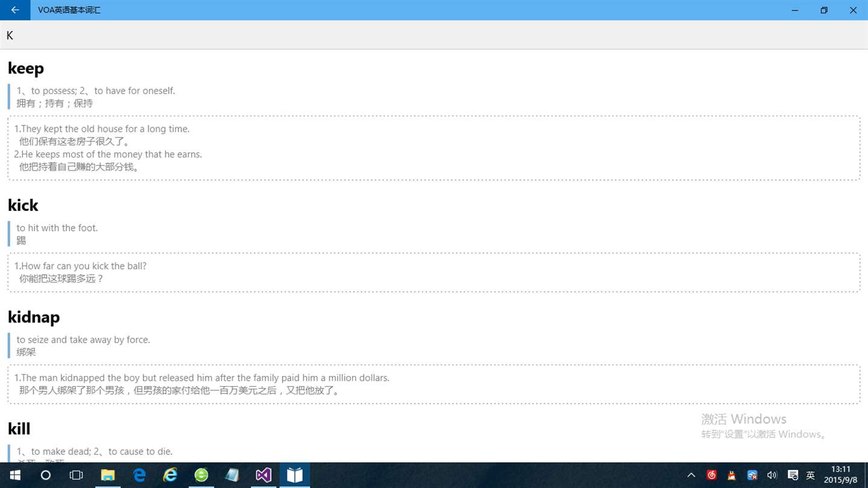Open Microsoft Edge from the taskbar
This screenshot has width=868, height=488.
coord(139,475)
